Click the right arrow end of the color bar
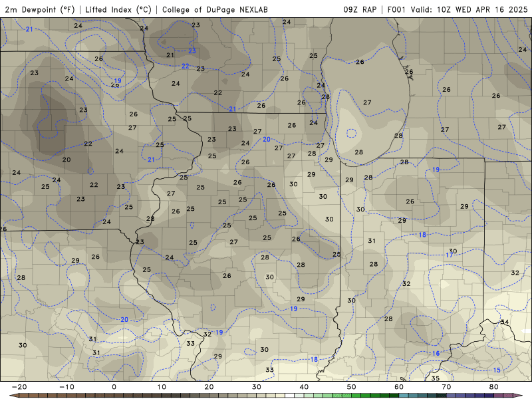 coord(518,396)
